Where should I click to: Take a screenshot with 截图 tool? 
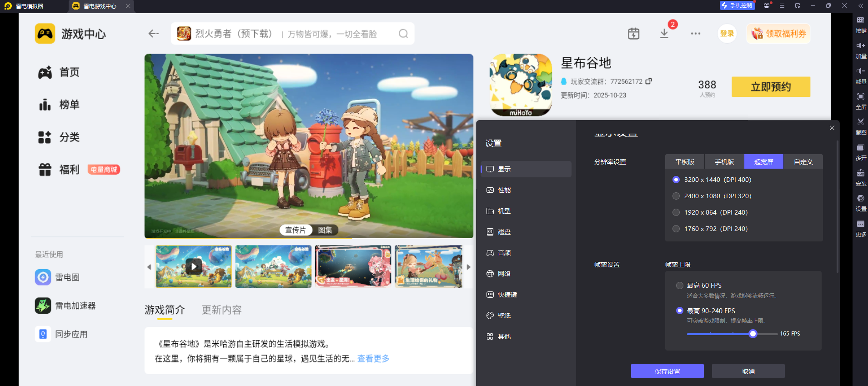pyautogui.click(x=861, y=126)
